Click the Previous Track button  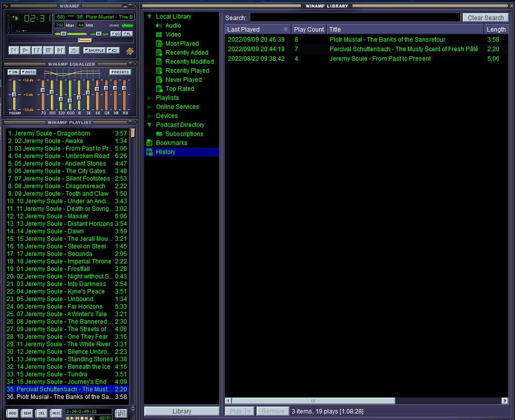[x=14, y=50]
